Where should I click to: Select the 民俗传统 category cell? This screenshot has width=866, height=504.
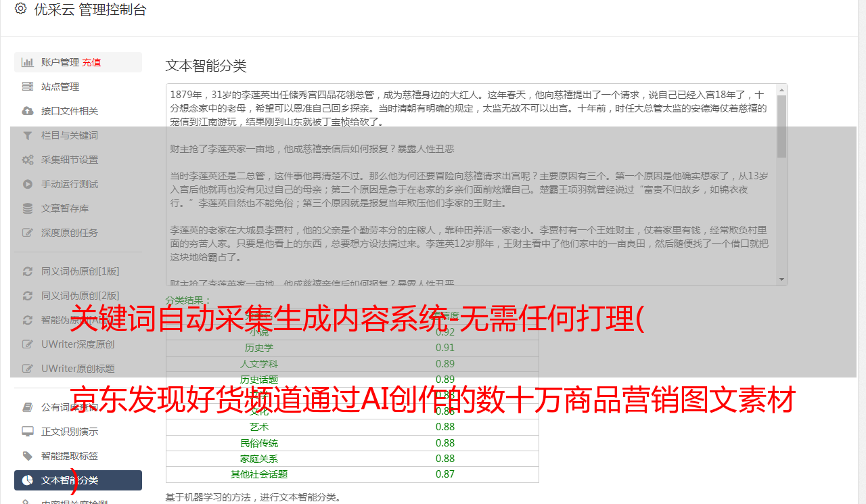pyautogui.click(x=259, y=443)
